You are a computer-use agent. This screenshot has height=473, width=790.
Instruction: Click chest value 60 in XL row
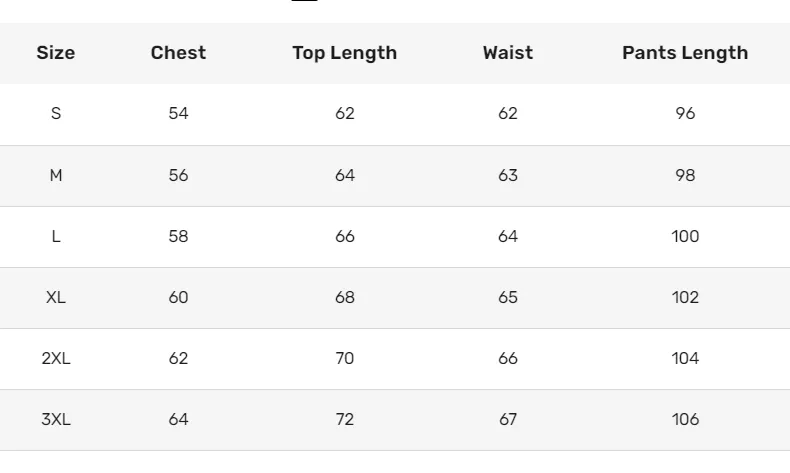coord(178,297)
